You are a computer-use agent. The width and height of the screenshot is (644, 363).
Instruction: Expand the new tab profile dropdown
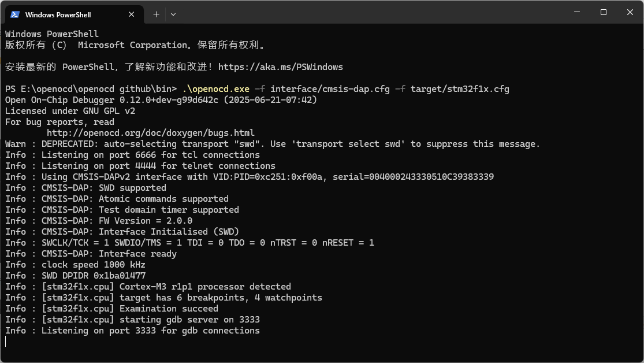[x=173, y=14]
